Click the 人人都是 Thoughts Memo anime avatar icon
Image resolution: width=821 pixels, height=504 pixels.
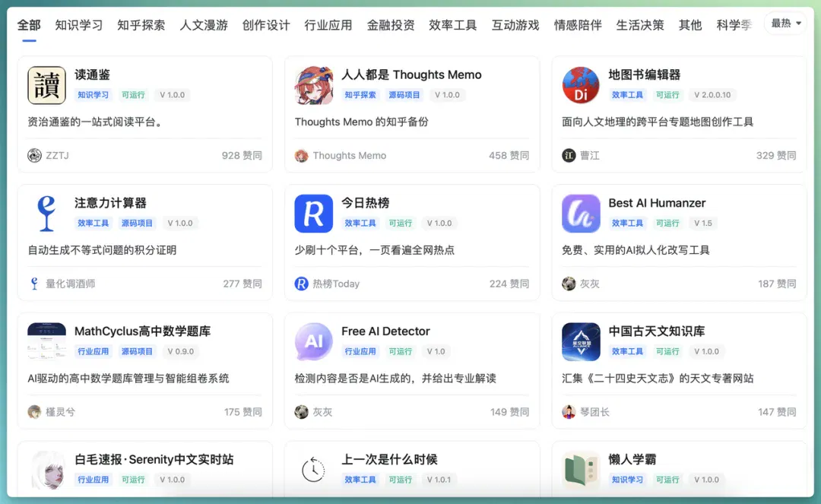pos(314,85)
